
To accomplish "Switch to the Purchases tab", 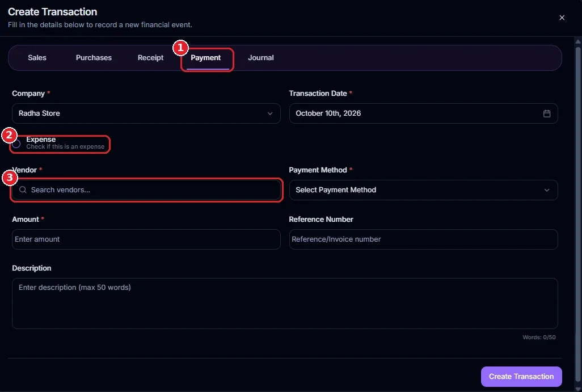I will (x=94, y=57).
